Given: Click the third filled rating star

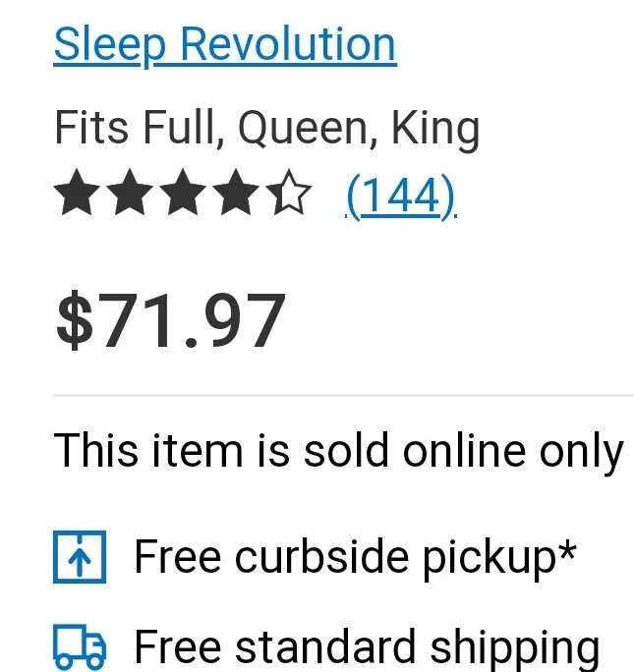Looking at the screenshot, I should click(x=183, y=192).
